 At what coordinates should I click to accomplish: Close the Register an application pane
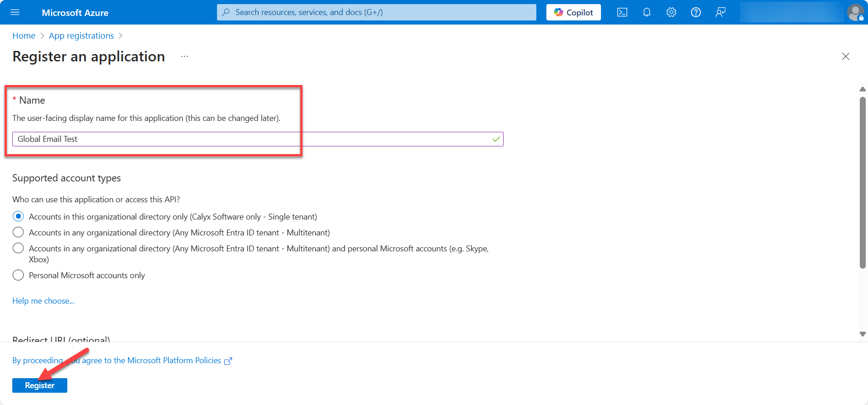pos(845,56)
